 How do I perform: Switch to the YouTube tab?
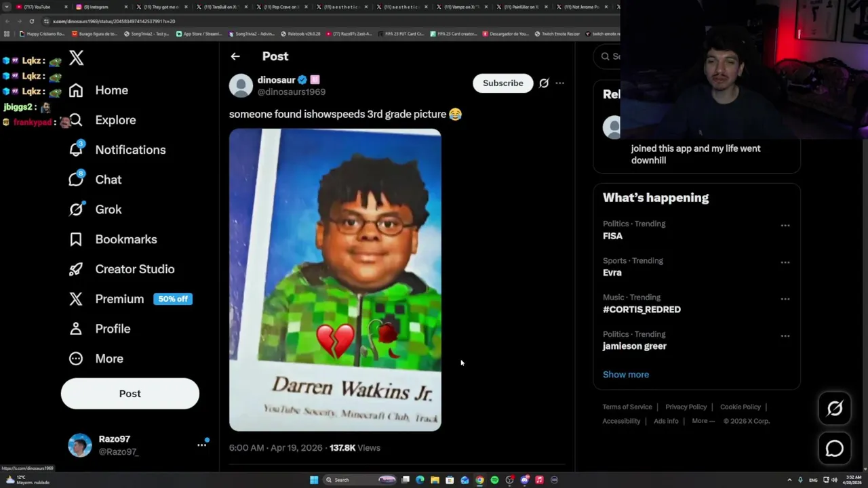(41, 7)
